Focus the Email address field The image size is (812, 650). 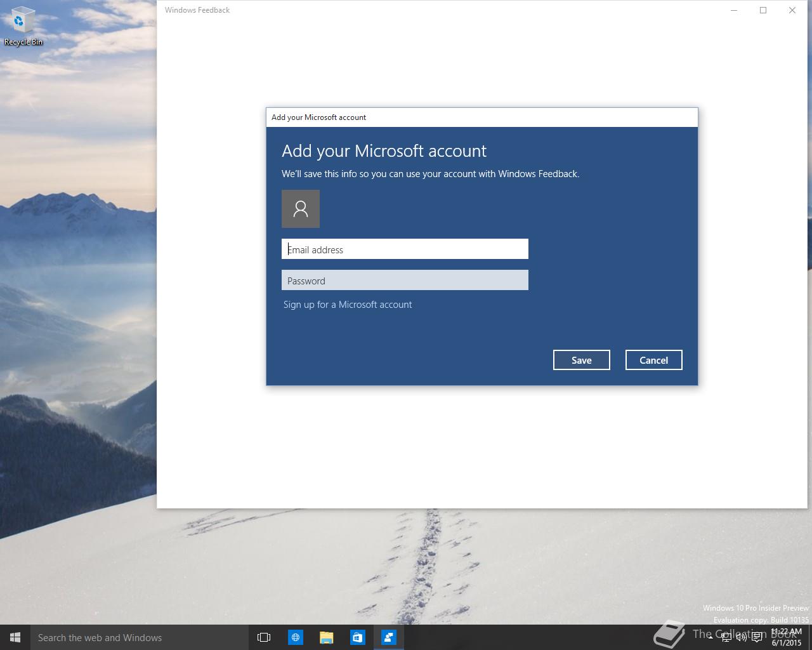[405, 249]
